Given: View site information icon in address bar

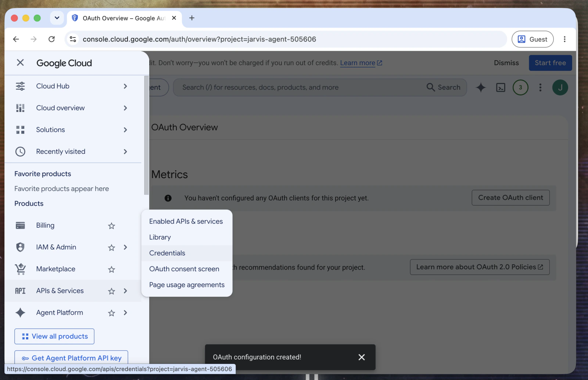Looking at the screenshot, I should (x=73, y=39).
